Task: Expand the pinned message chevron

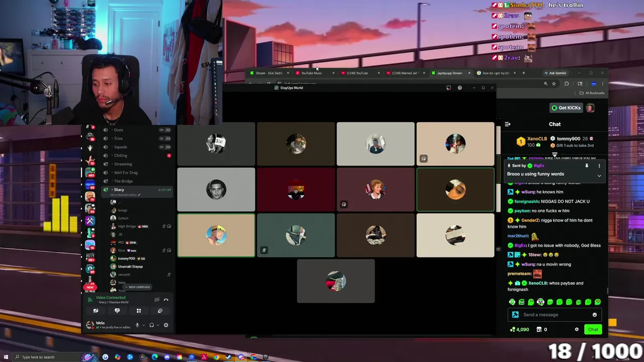Action: coord(599,176)
